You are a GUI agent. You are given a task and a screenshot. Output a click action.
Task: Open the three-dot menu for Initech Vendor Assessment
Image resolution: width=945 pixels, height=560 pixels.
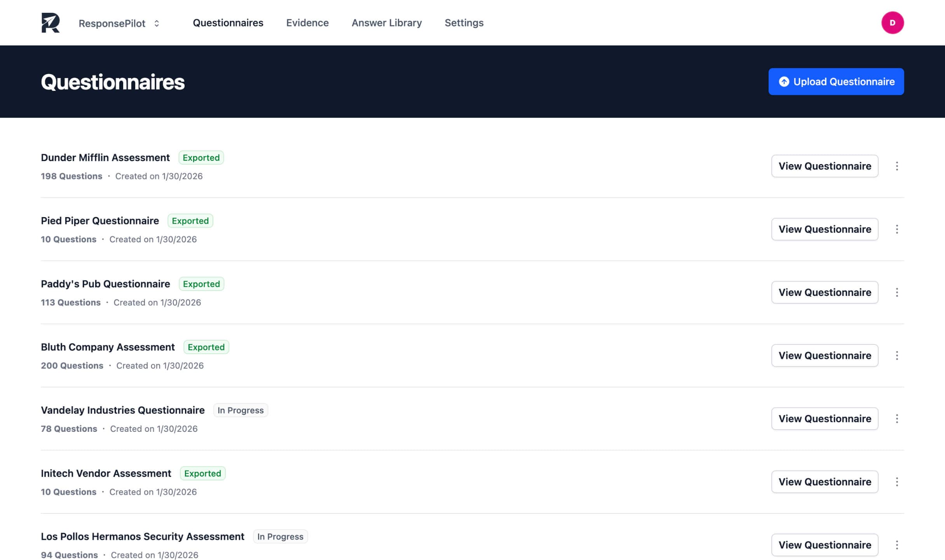click(x=898, y=482)
